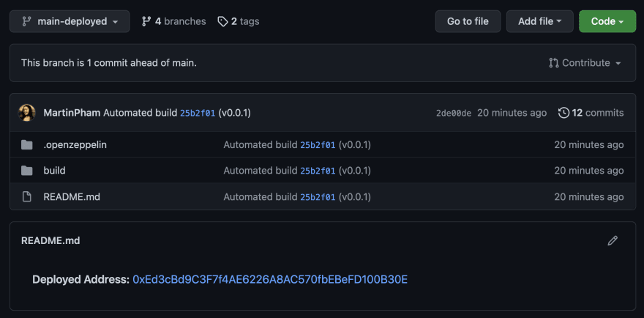View the 12 commits history
644x318 pixels.
coord(591,113)
